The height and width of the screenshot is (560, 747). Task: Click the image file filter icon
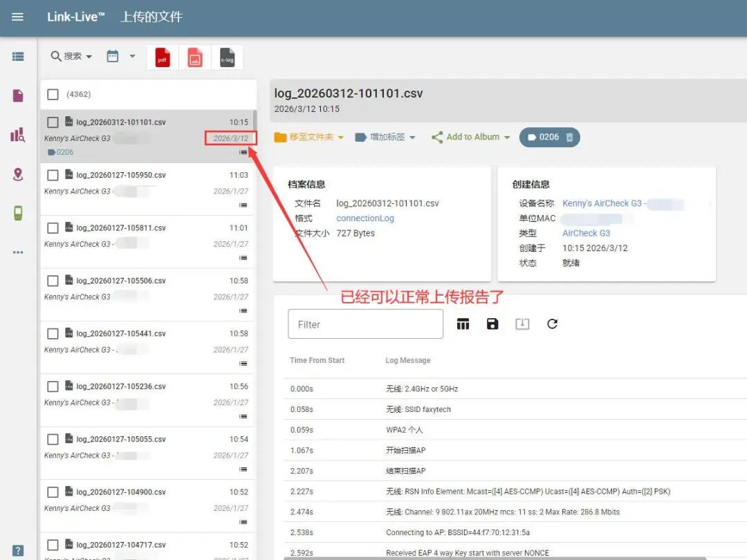(x=195, y=58)
